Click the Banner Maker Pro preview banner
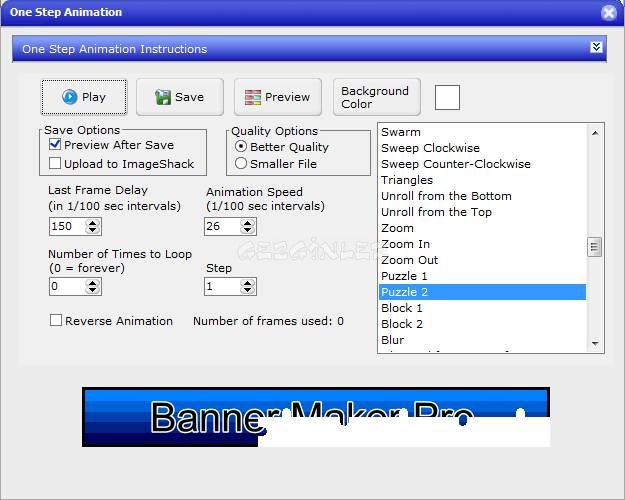Viewport: 625px width, 500px height. (x=315, y=417)
